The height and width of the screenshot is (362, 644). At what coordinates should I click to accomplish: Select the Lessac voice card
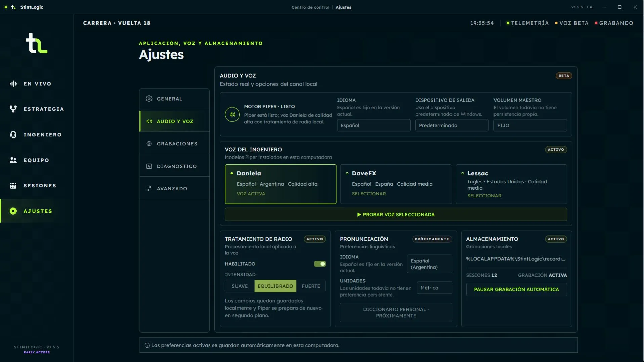(511, 184)
